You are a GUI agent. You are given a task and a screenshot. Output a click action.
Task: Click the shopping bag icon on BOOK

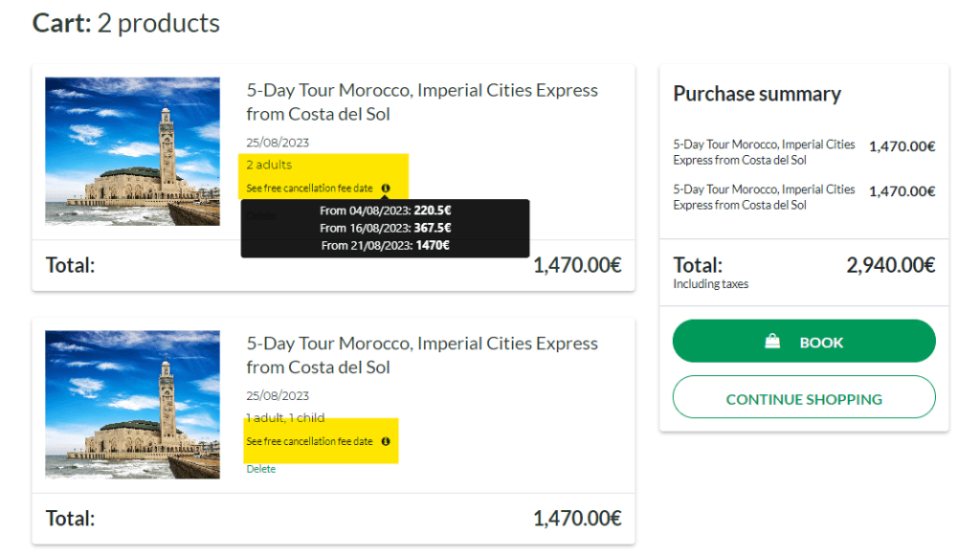pos(772,341)
